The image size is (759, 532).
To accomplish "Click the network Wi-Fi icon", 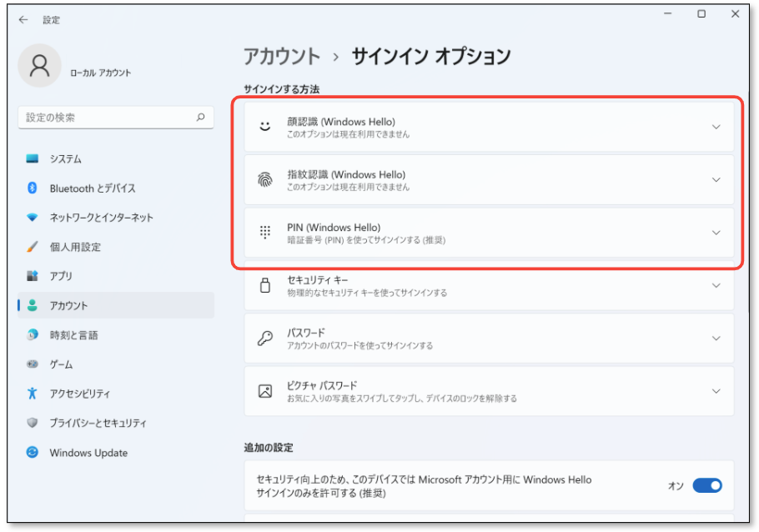I will (33, 218).
